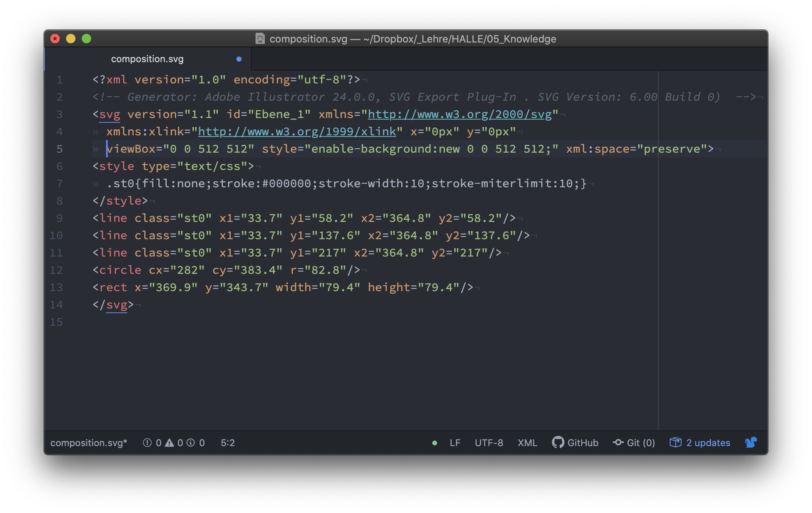Image resolution: width=812 pixels, height=513 pixels.
Task: Click the green status dot indicator
Action: click(435, 443)
